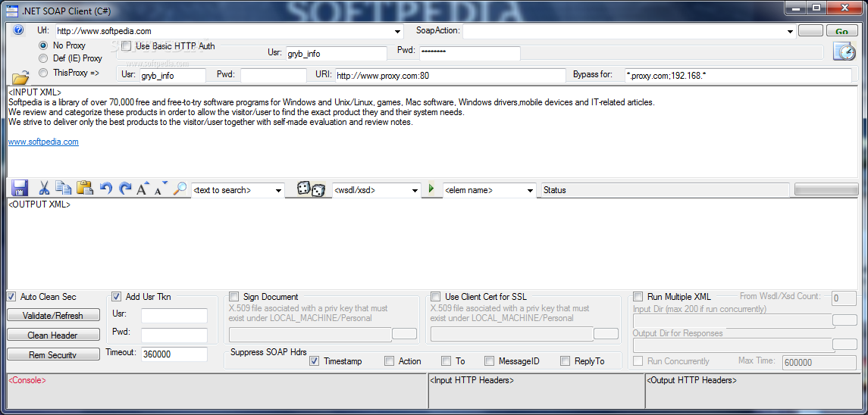Open the www.softpedia.com link

(43, 142)
